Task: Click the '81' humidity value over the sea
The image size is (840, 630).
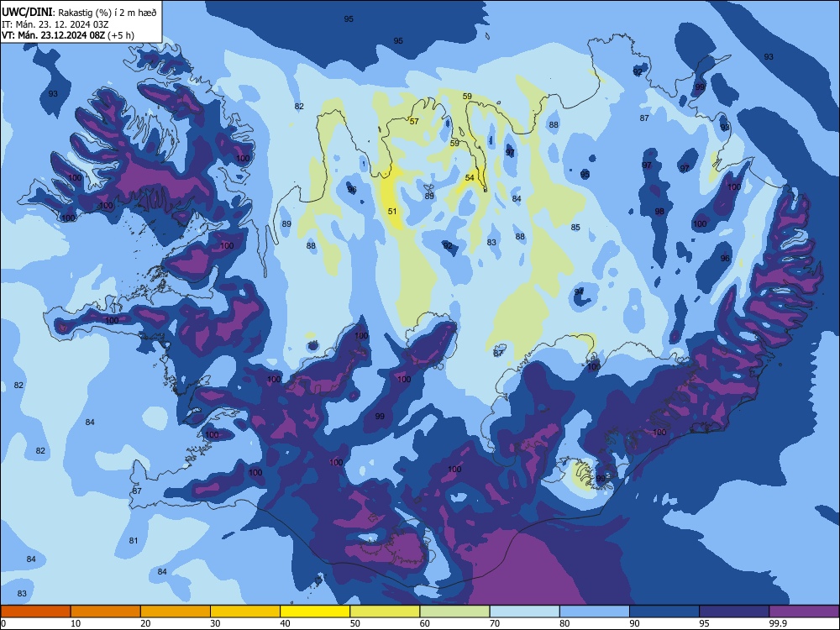Action: 134,541
